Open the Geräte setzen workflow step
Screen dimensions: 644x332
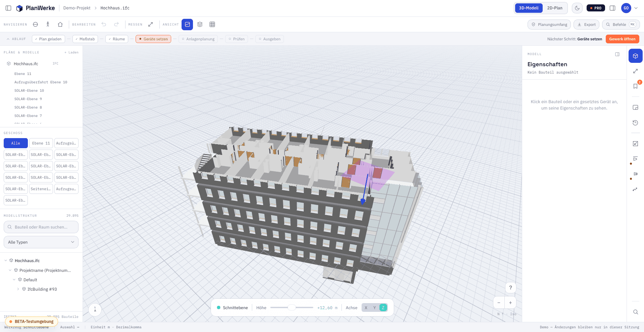153,39
